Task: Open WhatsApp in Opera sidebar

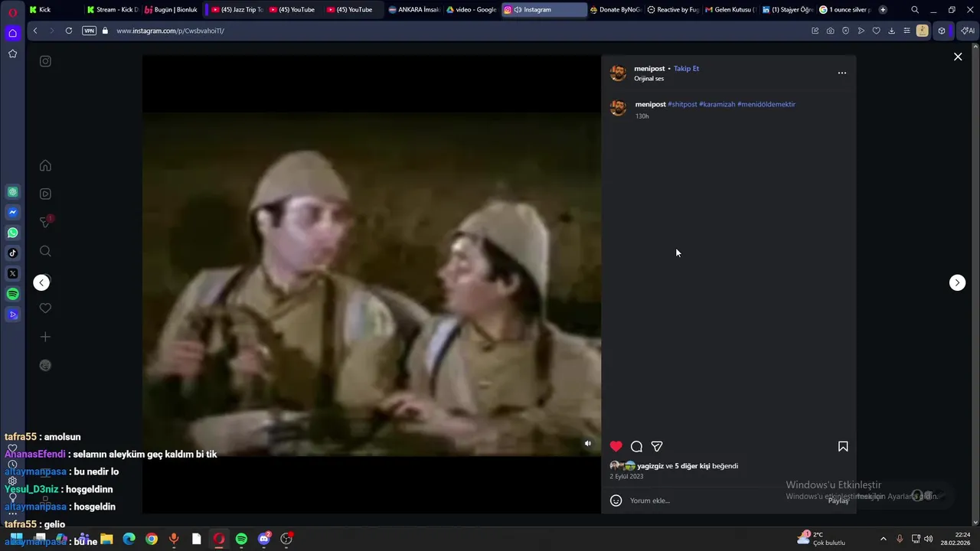Action: (13, 233)
